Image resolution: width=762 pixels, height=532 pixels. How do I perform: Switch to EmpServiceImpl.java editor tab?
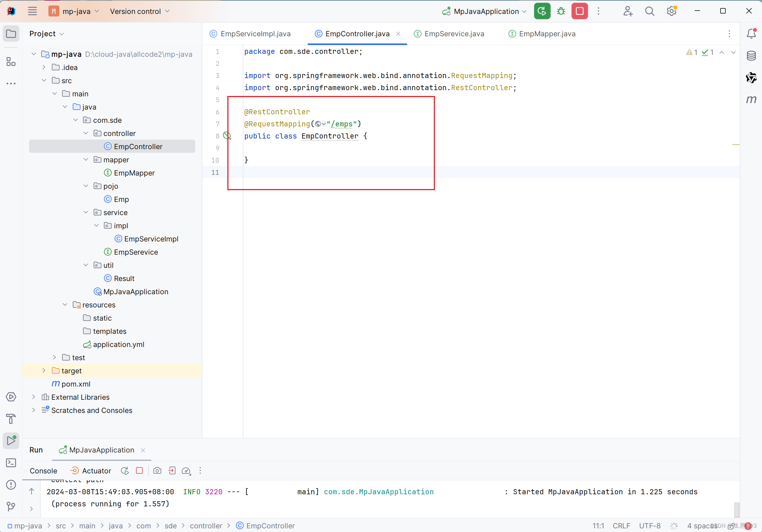255,34
